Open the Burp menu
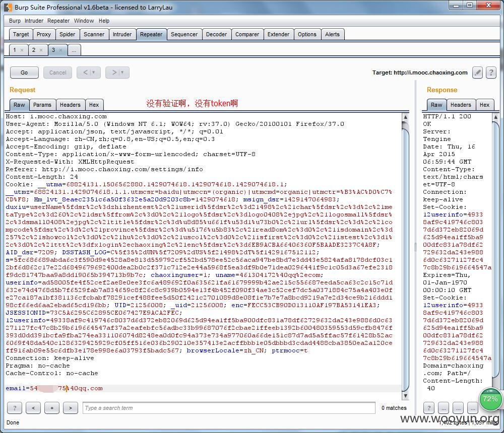 pyautogui.click(x=15, y=21)
